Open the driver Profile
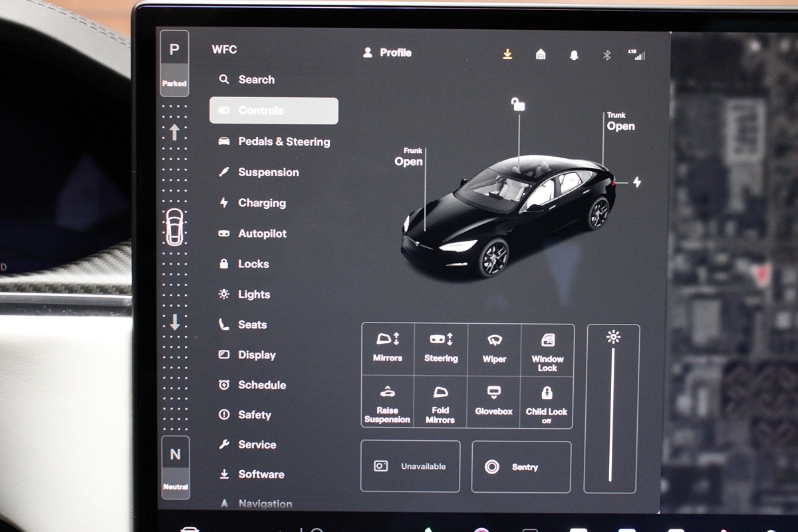This screenshot has height=532, width=798. tap(390, 52)
